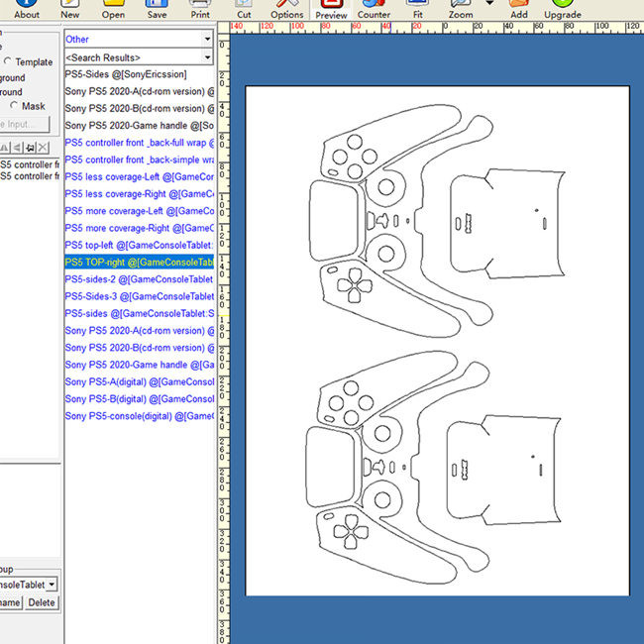
Task: Save using the Save toolbar icon
Action: (x=157, y=10)
